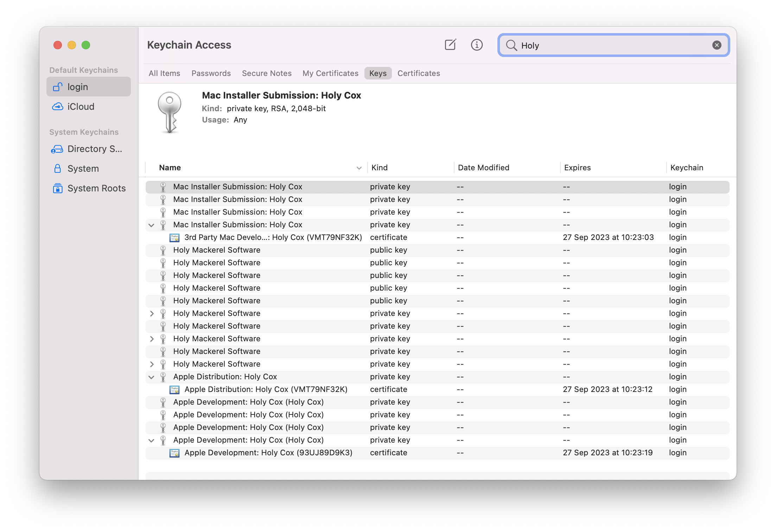This screenshot has height=532, width=776.
Task: Focus the search field containing Holy
Action: [x=613, y=45]
